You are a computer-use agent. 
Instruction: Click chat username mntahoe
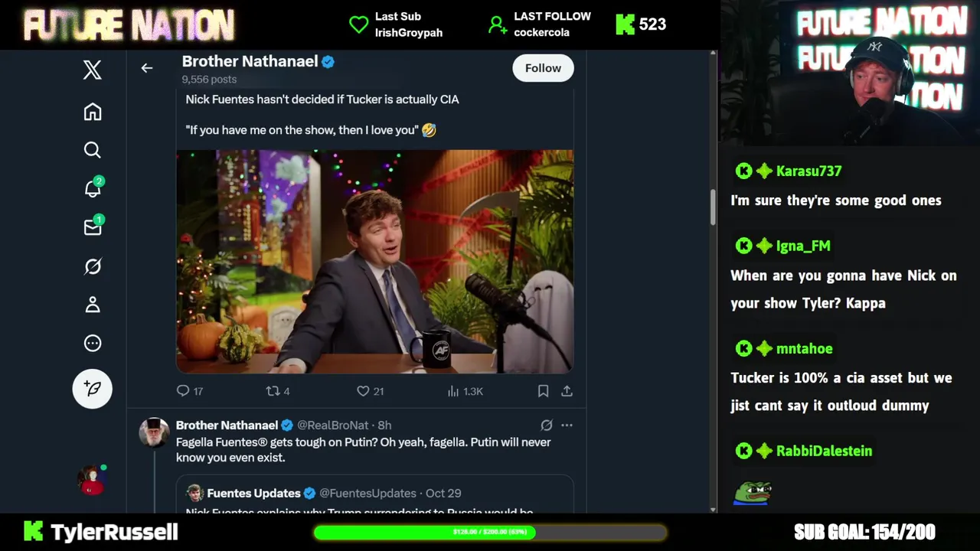804,348
